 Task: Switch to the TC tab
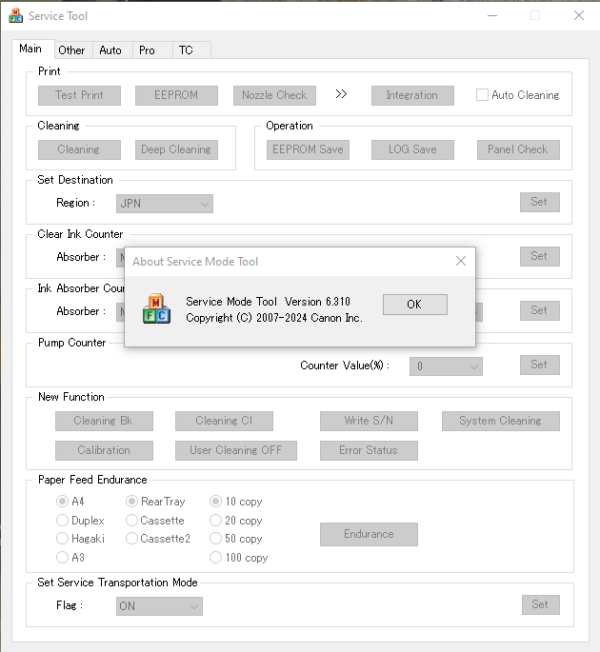coord(186,50)
